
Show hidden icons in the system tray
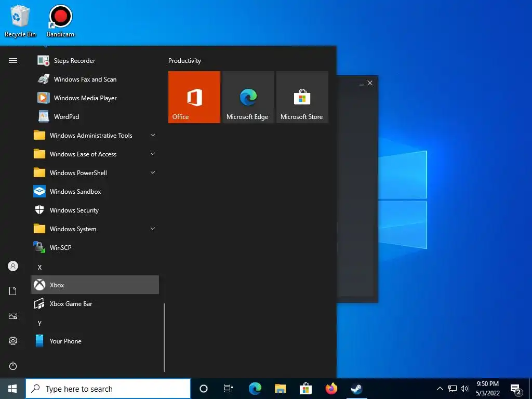click(x=440, y=389)
